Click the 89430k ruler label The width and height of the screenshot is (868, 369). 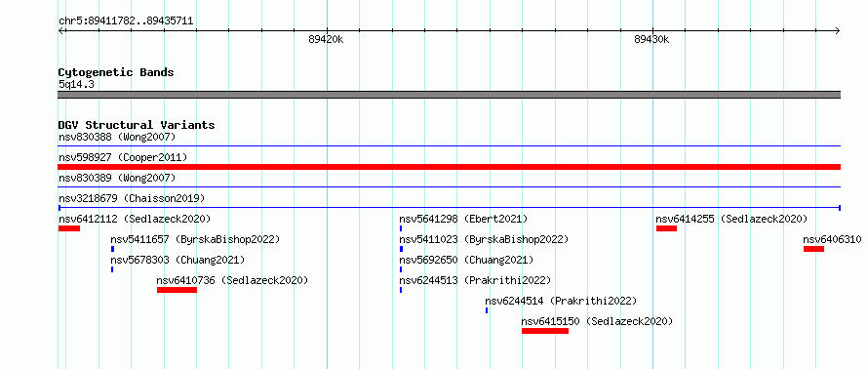pos(651,40)
